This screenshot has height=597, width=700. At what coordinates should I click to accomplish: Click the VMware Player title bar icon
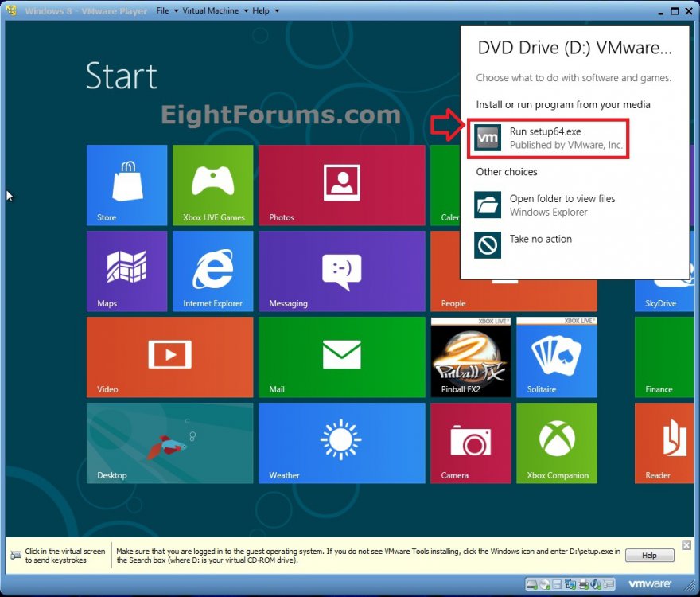tap(12, 10)
